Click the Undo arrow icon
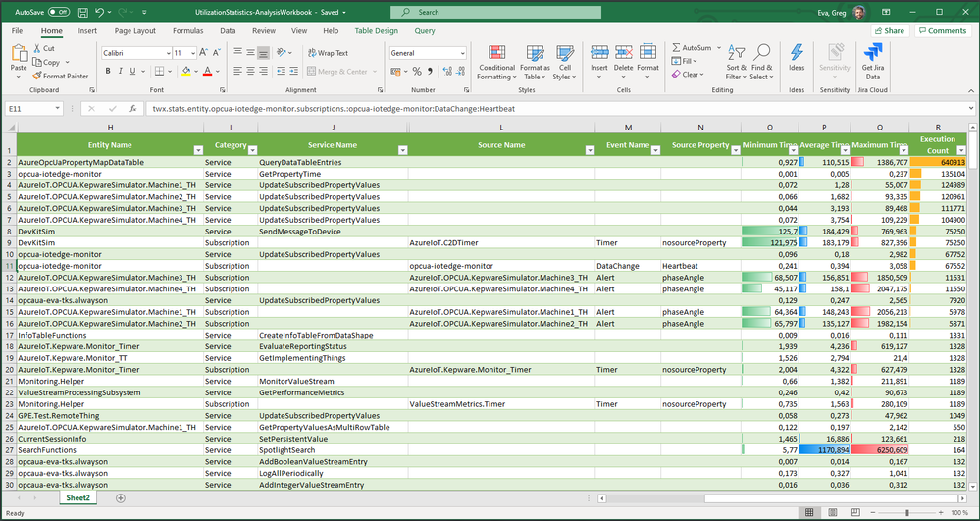The height and width of the screenshot is (521, 980). (x=100, y=12)
